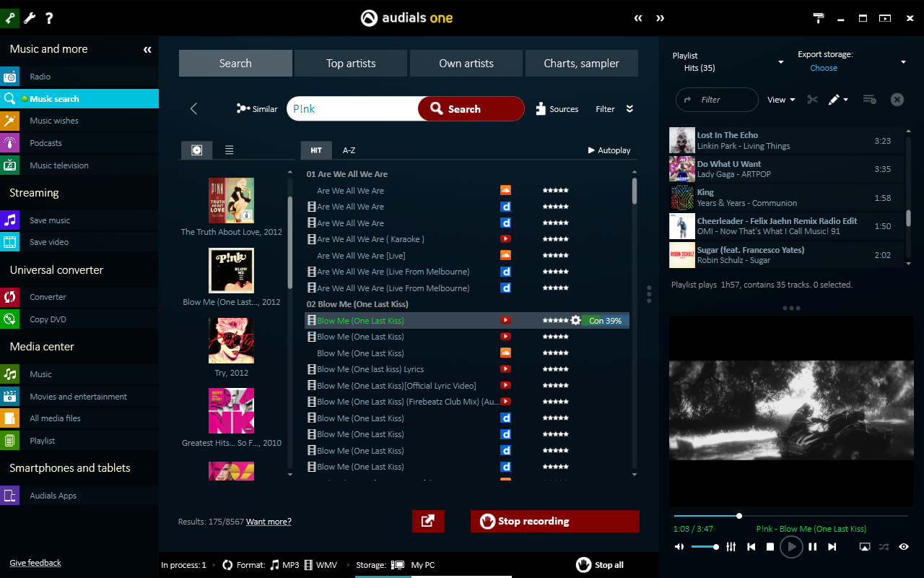924x578 pixels.
Task: Collapse panel with left double arrow
Action: point(638,18)
